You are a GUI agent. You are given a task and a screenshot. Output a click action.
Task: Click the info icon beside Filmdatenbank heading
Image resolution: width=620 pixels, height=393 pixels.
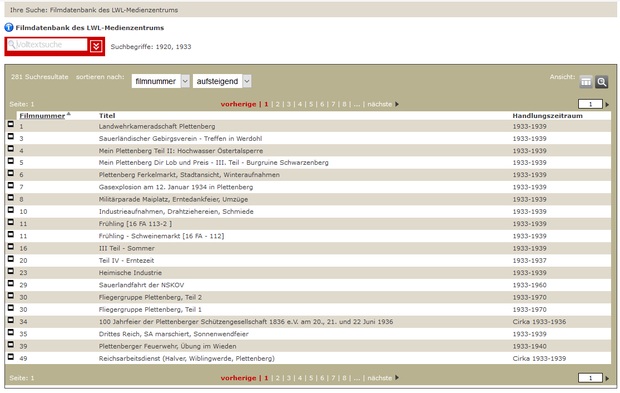click(9, 28)
